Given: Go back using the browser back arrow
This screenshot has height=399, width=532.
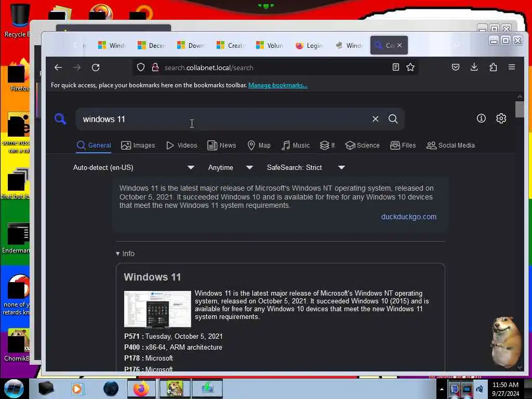Looking at the screenshot, I should pos(58,68).
